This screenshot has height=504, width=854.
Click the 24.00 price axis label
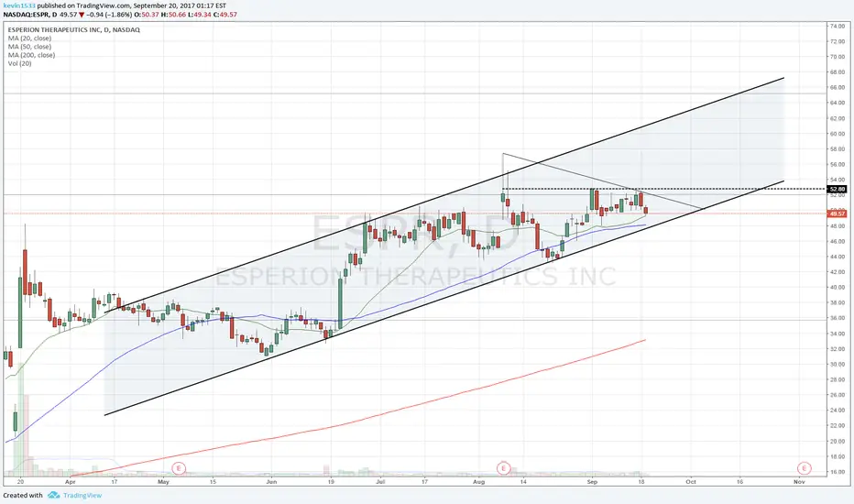click(x=838, y=411)
